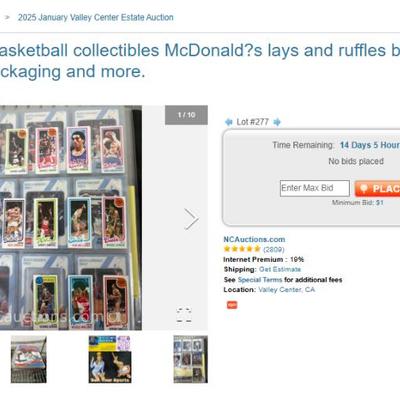The image size is (400, 400).
Task: Open fullscreen image view icon
Action: pyautogui.click(x=184, y=315)
